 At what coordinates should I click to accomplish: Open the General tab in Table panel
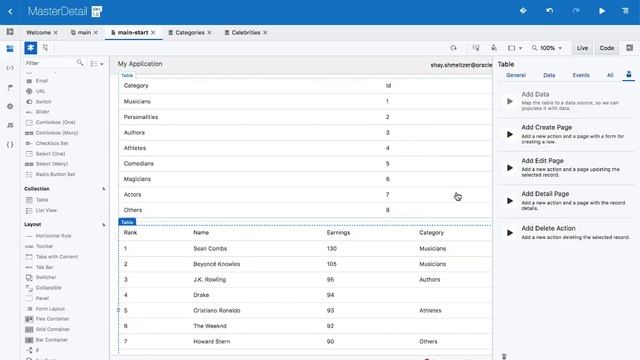pos(516,75)
